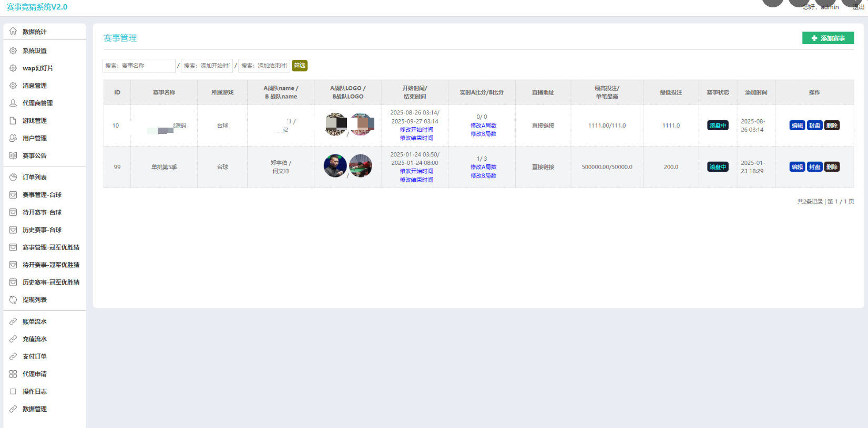Click the gear icon next to 系统设置

pyautogui.click(x=13, y=51)
